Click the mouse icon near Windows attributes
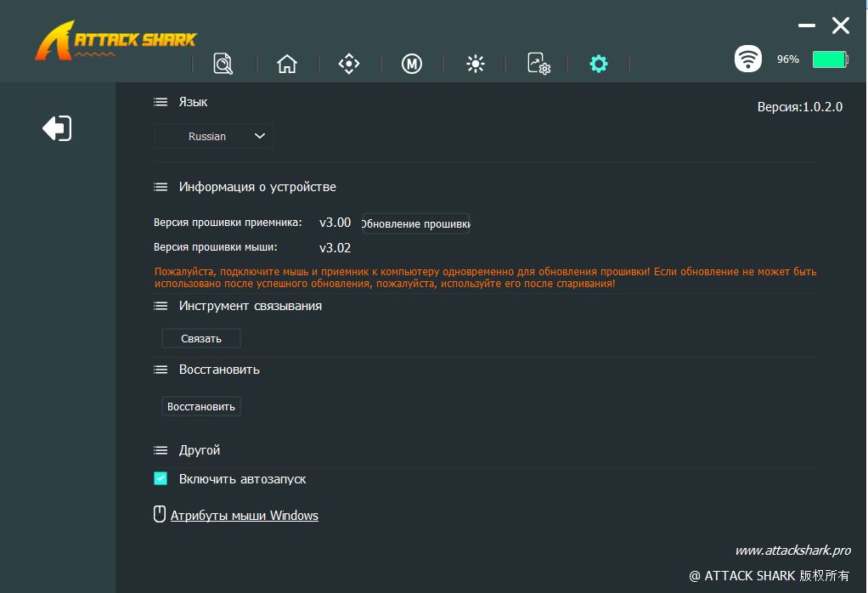This screenshot has height=593, width=868. (x=160, y=514)
